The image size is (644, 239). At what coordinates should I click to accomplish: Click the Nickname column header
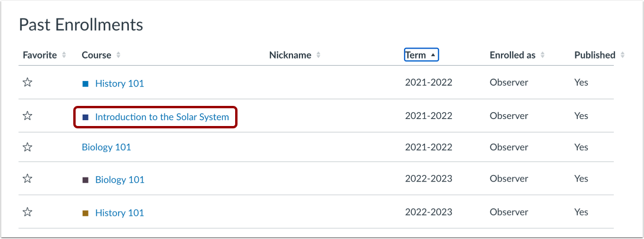click(290, 55)
